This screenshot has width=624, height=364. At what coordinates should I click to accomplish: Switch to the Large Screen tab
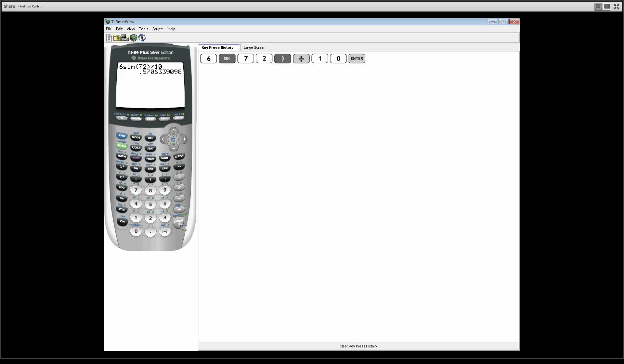(254, 47)
